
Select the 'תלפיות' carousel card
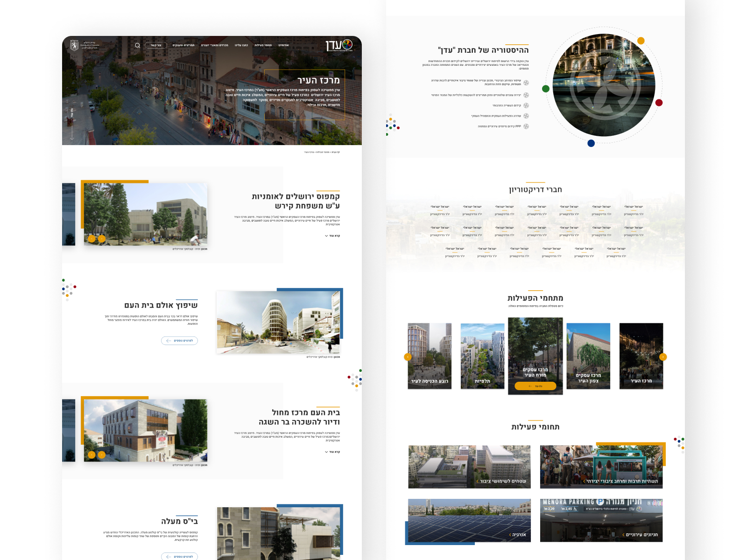(x=482, y=356)
